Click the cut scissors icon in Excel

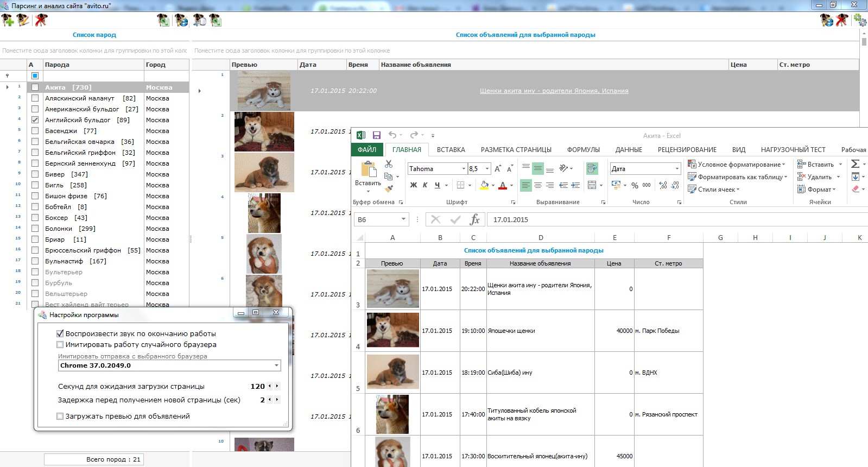point(389,163)
